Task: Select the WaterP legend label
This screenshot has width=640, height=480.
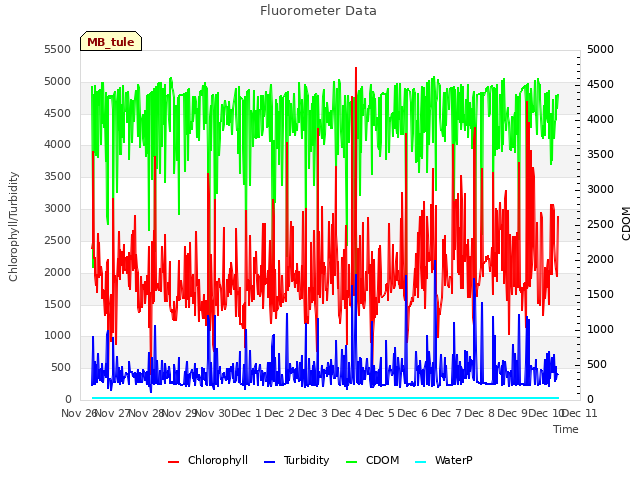Action: pyautogui.click(x=453, y=460)
